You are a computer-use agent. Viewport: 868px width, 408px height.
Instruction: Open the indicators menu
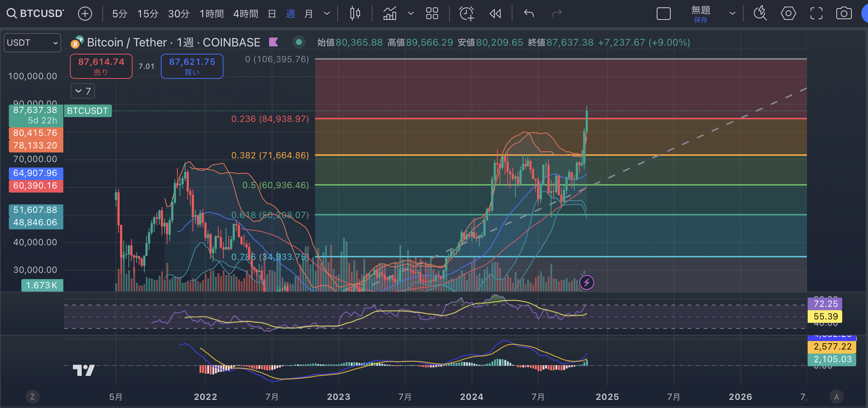coord(390,14)
